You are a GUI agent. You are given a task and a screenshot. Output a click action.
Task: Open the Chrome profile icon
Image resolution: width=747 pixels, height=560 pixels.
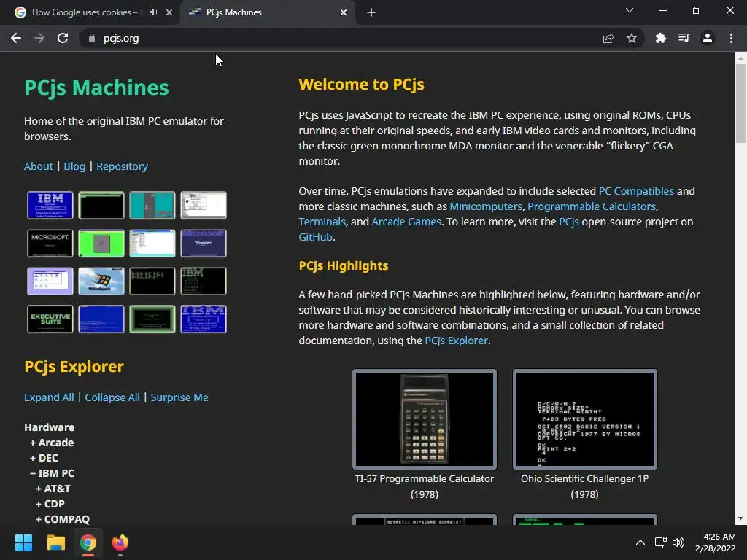(708, 38)
